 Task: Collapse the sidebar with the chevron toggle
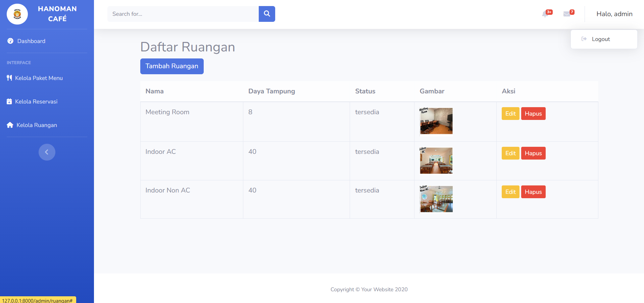coord(47,152)
